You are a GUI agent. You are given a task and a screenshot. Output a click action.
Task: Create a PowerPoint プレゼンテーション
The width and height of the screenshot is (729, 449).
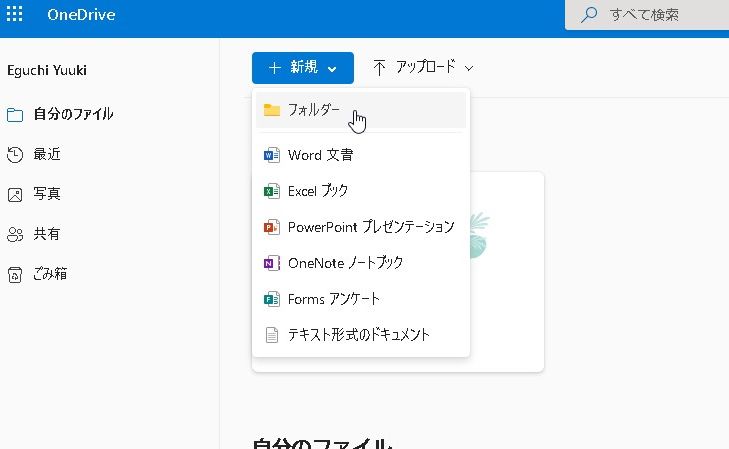pos(361,227)
